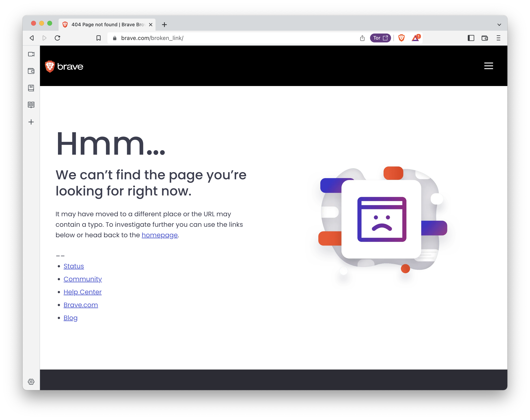
Task: Switch to the 404 Page not found tab
Action: (x=103, y=25)
